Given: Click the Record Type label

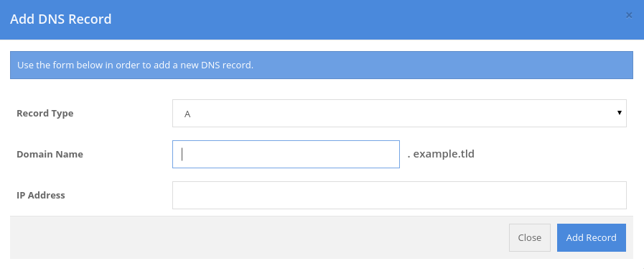Looking at the screenshot, I should 45,114.
